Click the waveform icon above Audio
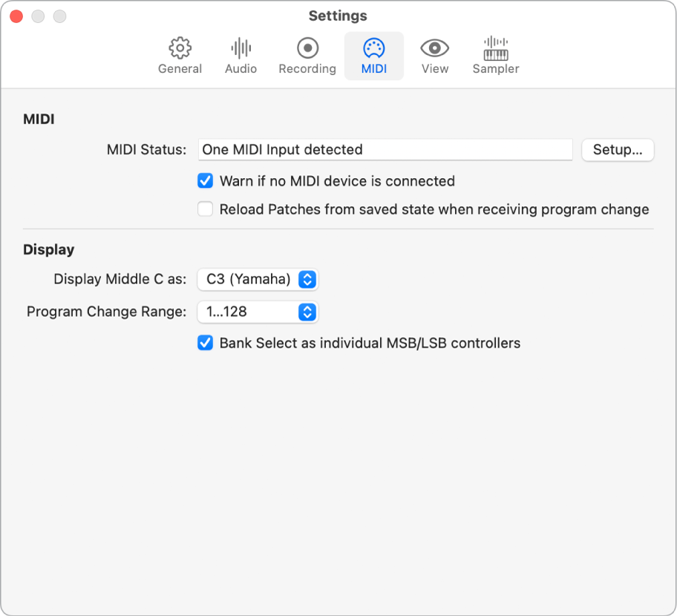The image size is (677, 616). (x=239, y=47)
